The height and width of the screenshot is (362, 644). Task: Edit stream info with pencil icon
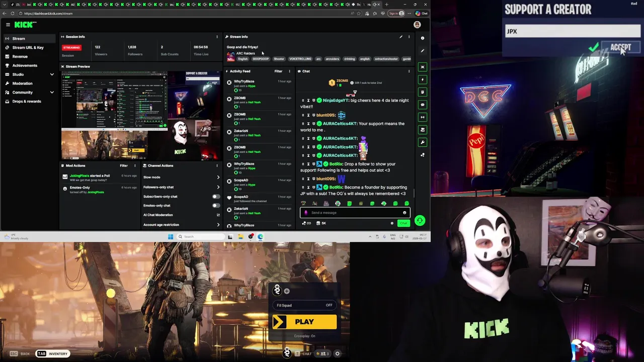401,37
